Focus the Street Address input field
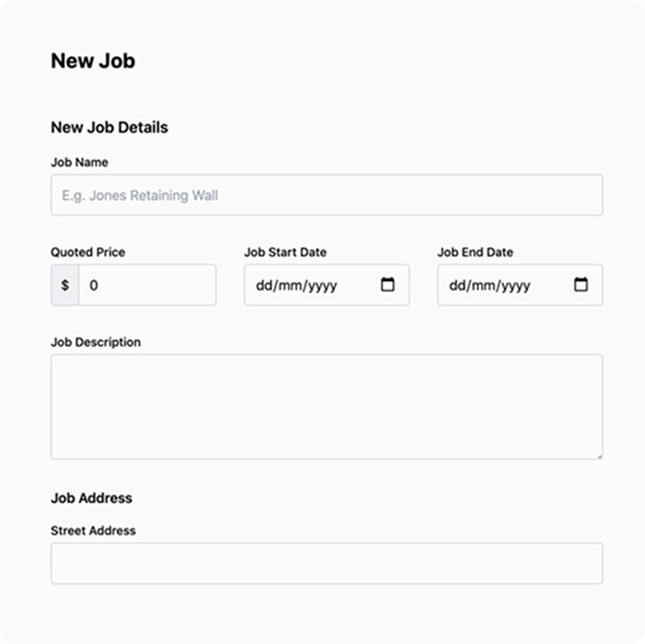Image resolution: width=645 pixels, height=644 pixels. pos(326,563)
